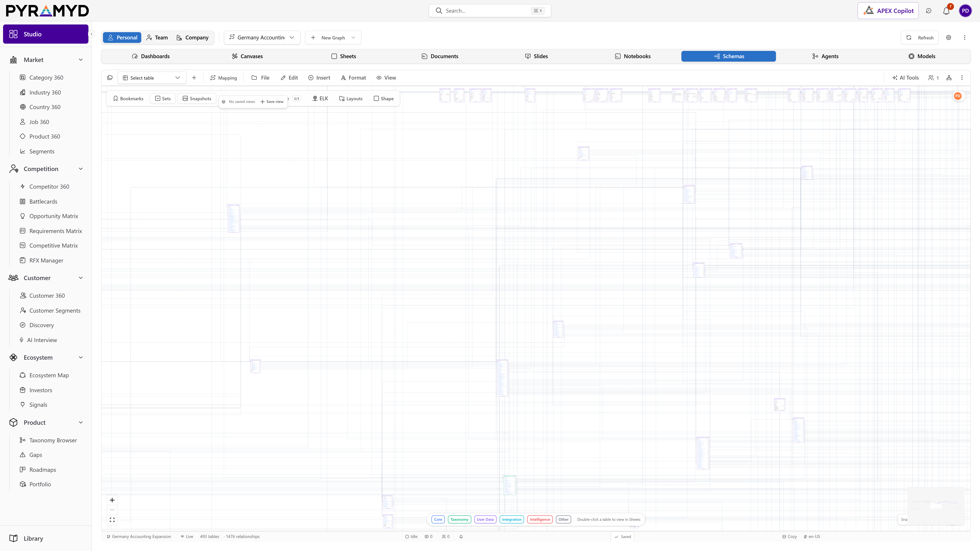Toggle the Shape checkbox
980x551 pixels.
(x=383, y=98)
